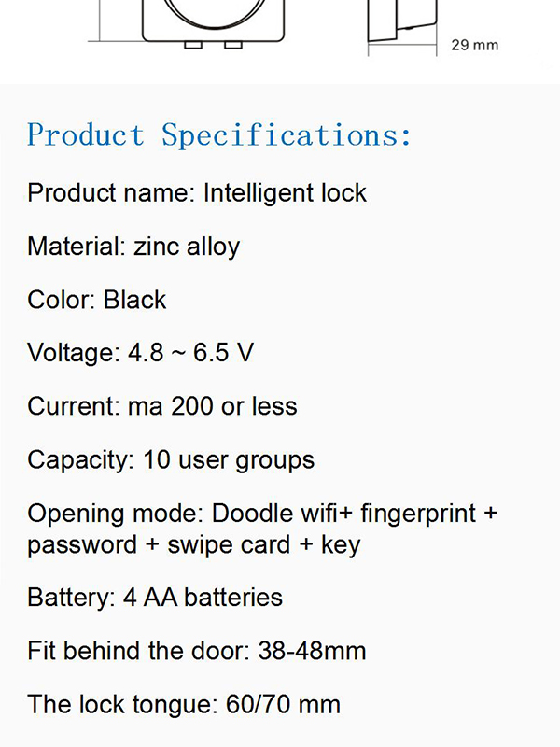The image size is (560, 747).
Task: Click the word fingerprint in opening mode
Action: (x=418, y=514)
